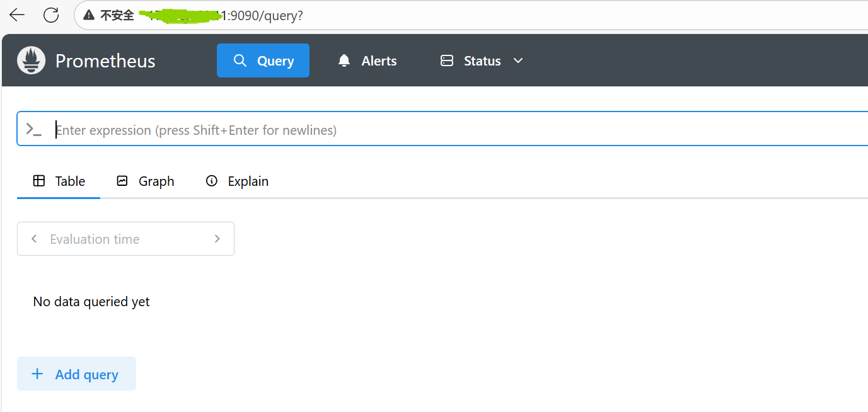868x412 pixels.
Task: Click the Evaluation time field
Action: [125, 239]
